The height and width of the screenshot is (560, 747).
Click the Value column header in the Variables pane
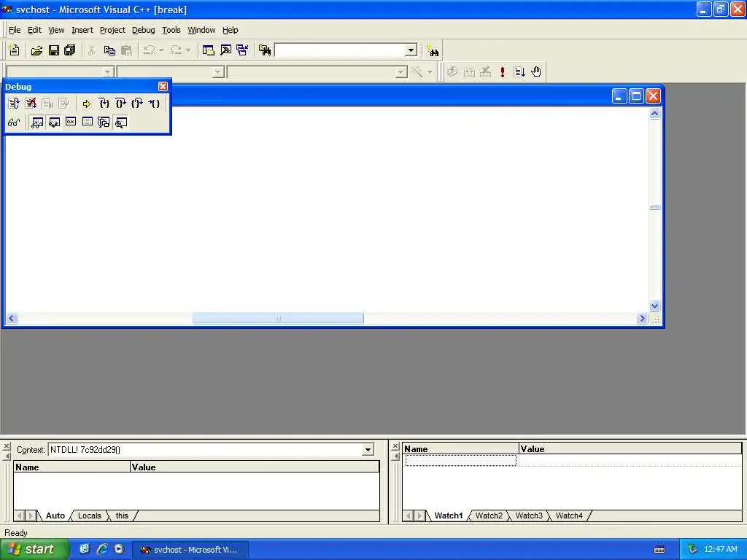255,467
